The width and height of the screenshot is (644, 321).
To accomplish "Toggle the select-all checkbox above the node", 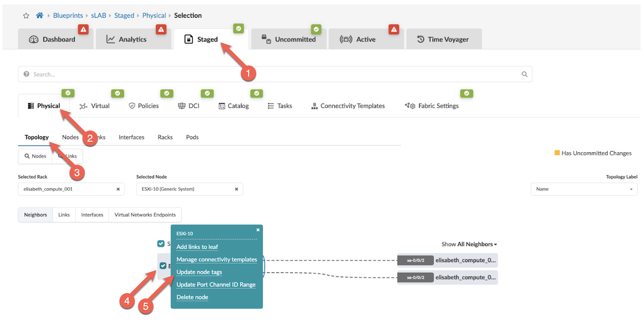I will pyautogui.click(x=161, y=244).
